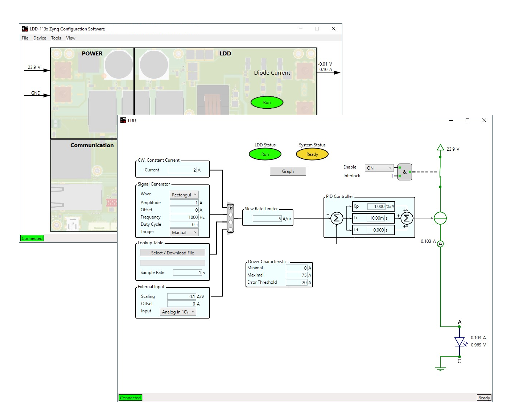The height and width of the screenshot is (420, 511).
Task: Click the Lookup Table download progress bar
Action: (173, 263)
